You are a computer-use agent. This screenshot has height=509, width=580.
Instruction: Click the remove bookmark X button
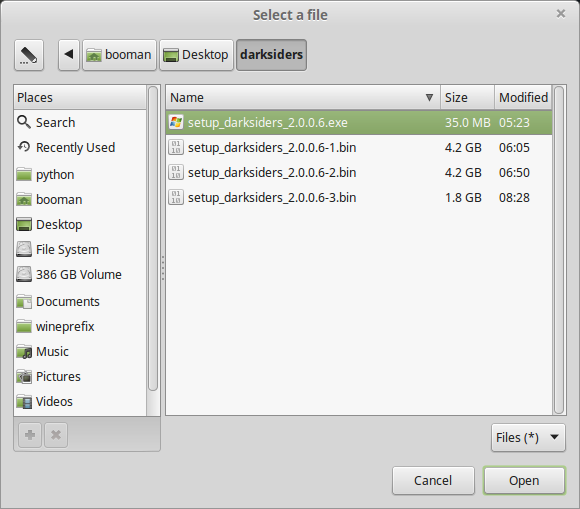coord(56,435)
